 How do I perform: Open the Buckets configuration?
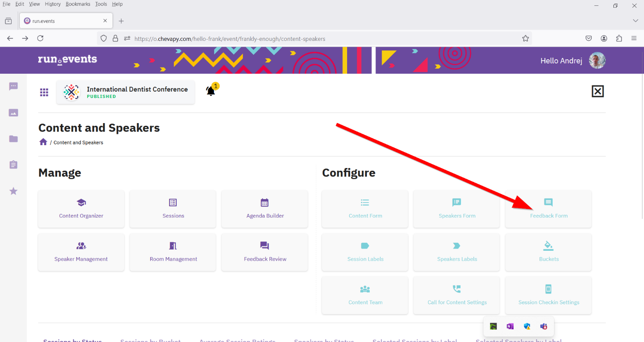549,252
